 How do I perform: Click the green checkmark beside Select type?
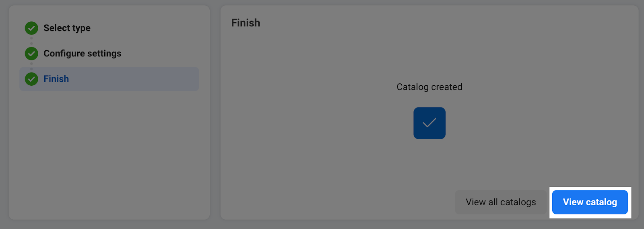tap(31, 28)
